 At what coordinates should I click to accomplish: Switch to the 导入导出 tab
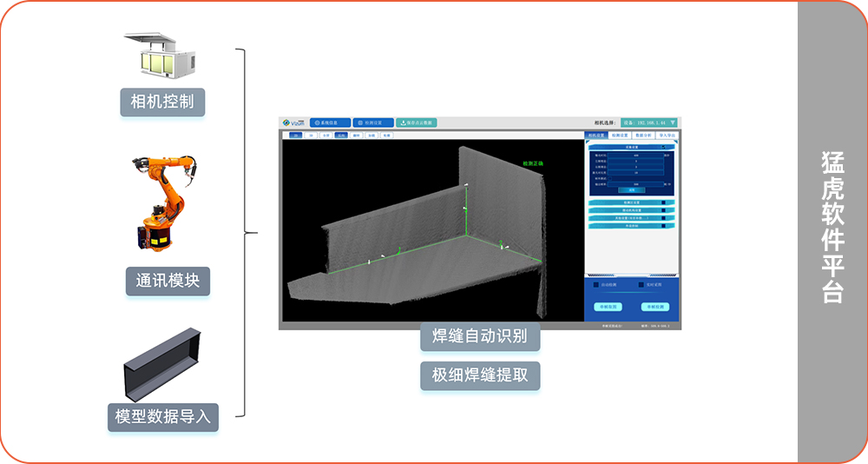(667, 136)
